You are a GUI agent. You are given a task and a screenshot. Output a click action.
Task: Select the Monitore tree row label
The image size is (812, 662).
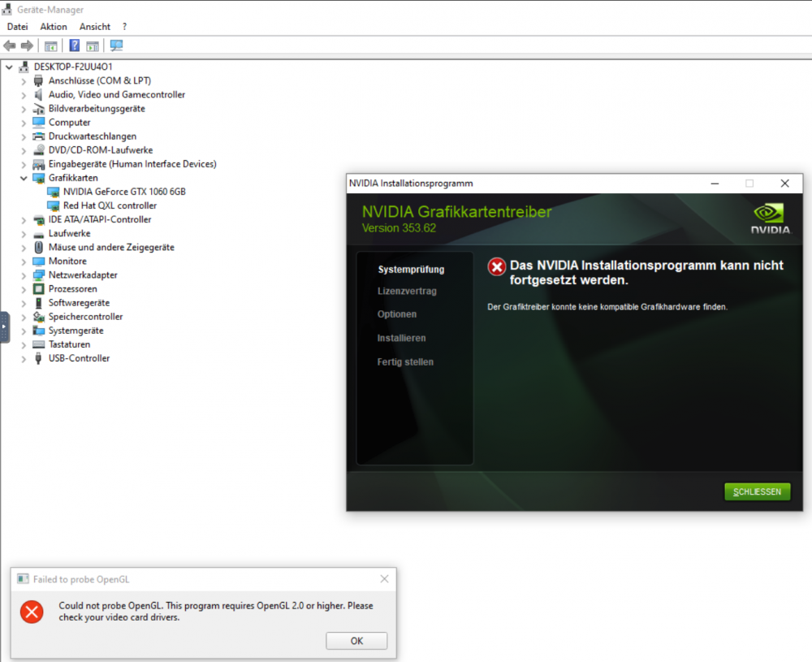[x=68, y=261]
